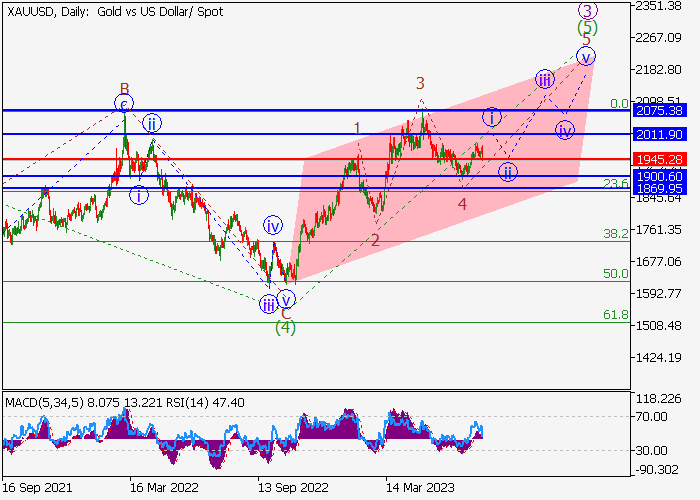The image size is (700, 500).
Task: Select the 2075.38 blue price label
Action: (659, 110)
